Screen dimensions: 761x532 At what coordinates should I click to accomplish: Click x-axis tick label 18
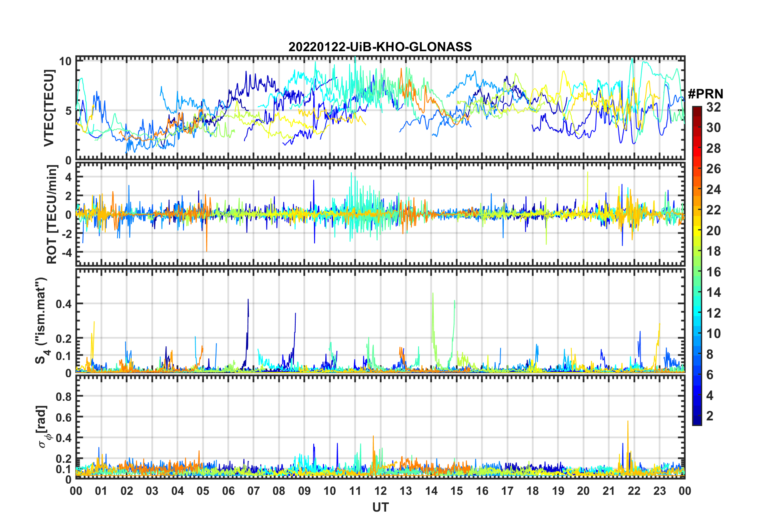click(533, 491)
